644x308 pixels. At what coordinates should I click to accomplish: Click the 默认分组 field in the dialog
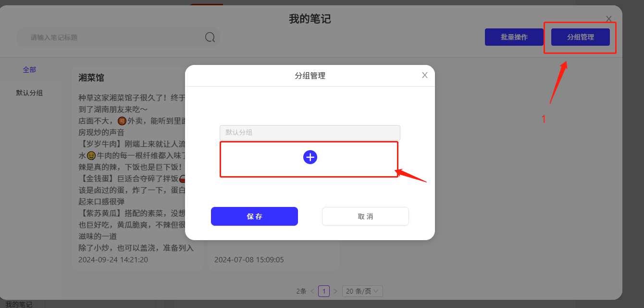(310, 132)
